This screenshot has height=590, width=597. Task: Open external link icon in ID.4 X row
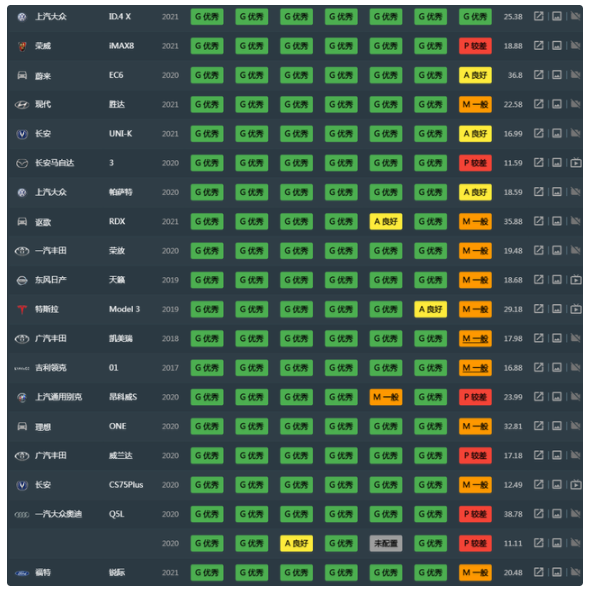538,16
